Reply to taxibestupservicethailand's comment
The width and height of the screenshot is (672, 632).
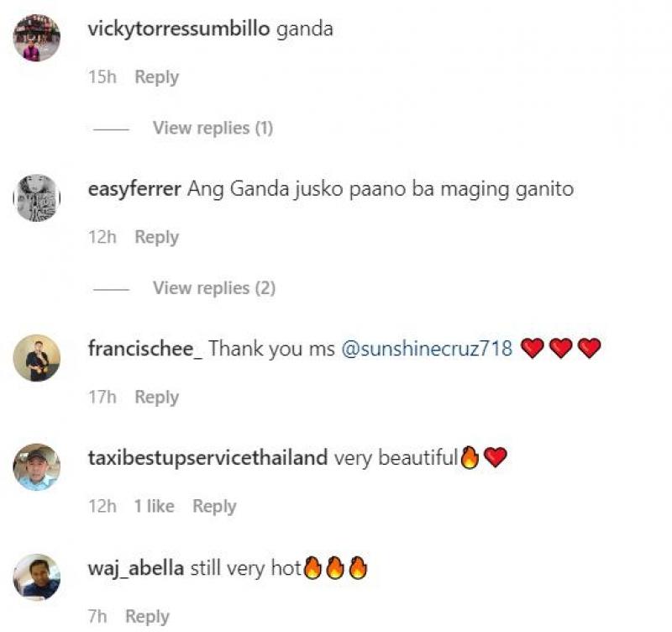(x=214, y=507)
